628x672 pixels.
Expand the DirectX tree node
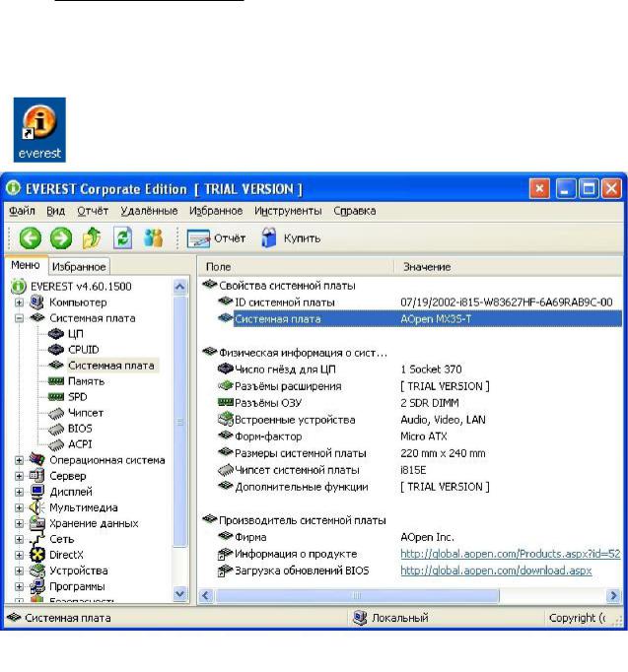(19, 555)
